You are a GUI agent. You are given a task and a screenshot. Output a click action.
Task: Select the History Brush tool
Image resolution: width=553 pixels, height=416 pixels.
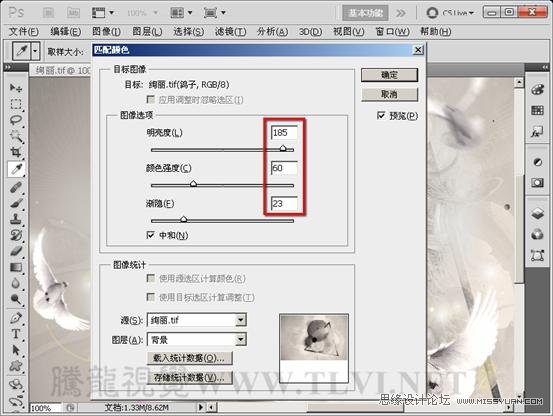coord(16,235)
